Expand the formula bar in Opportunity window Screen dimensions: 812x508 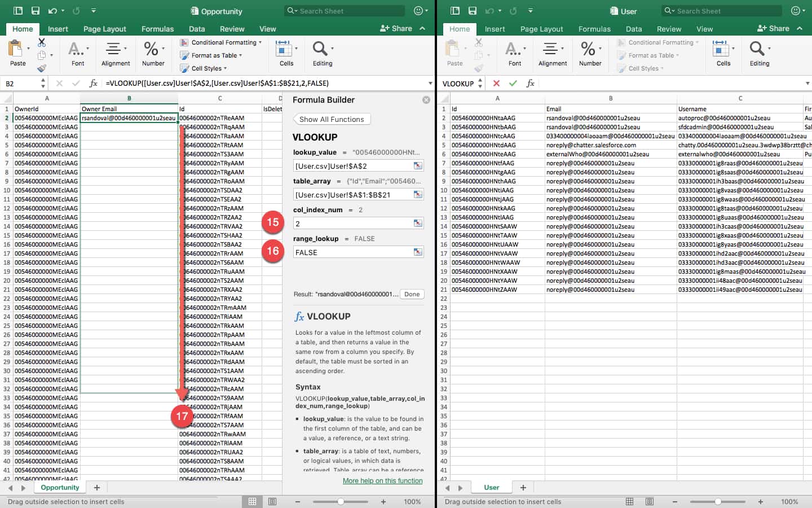click(430, 83)
